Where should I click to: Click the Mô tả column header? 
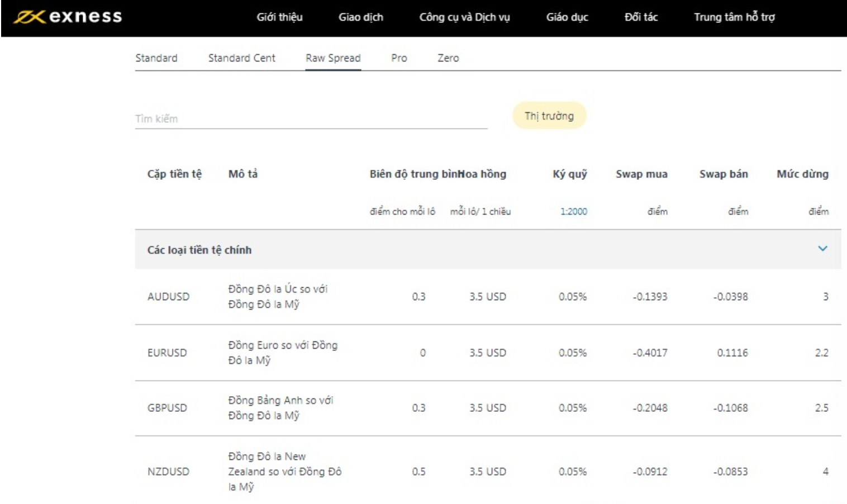tap(243, 174)
